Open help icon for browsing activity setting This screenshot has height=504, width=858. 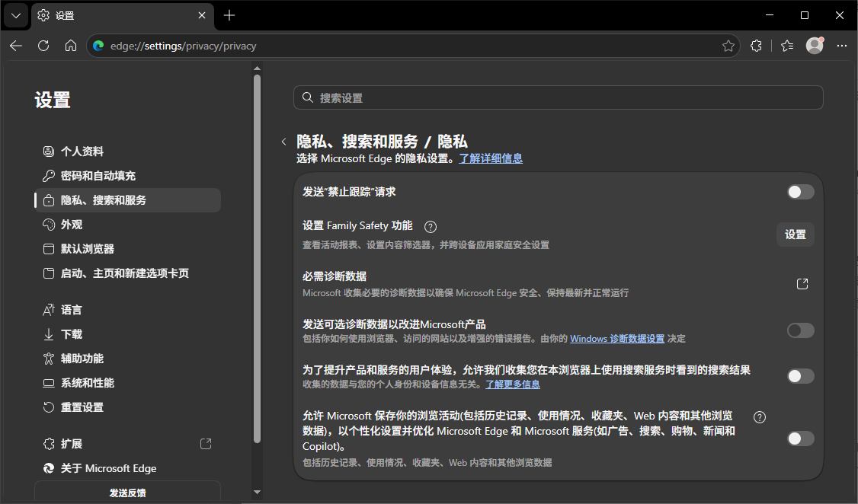point(760,417)
